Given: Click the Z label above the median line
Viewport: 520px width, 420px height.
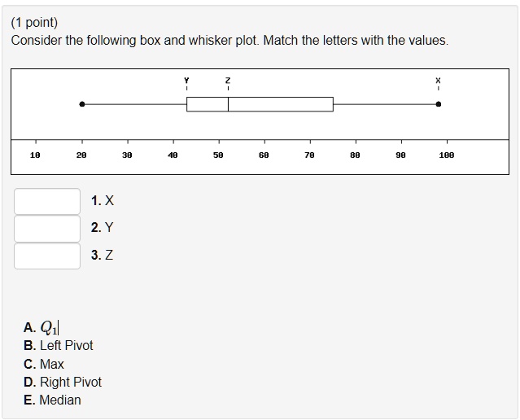Looking at the screenshot, I should [x=228, y=81].
